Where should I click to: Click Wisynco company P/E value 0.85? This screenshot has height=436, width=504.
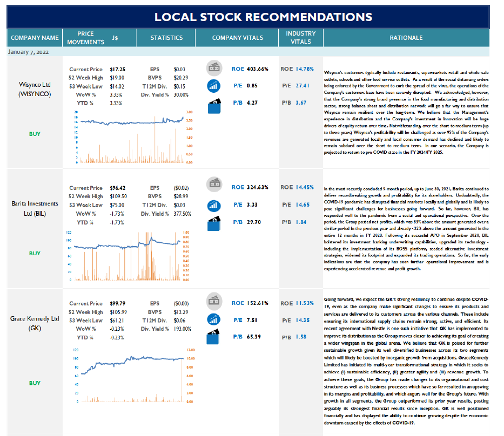(252, 86)
